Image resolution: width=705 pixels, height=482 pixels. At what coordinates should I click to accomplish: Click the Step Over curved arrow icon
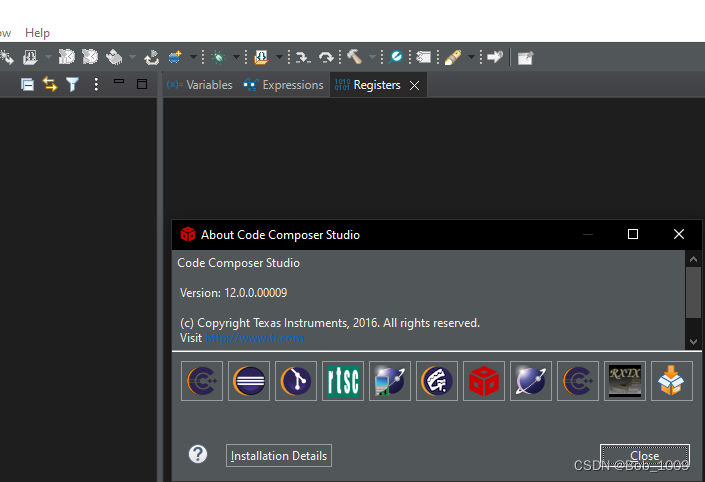(326, 57)
